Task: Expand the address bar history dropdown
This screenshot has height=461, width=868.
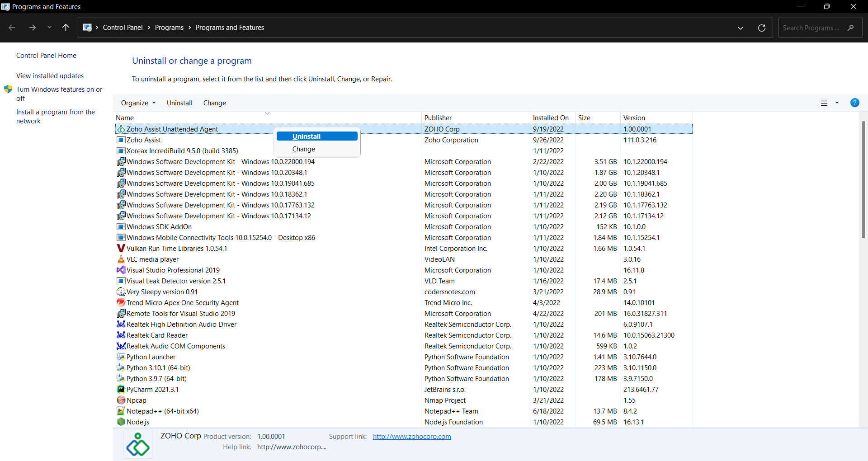Action: pos(741,28)
